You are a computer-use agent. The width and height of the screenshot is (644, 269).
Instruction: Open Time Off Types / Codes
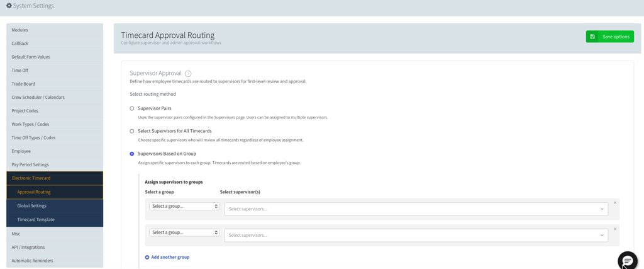click(x=55, y=138)
